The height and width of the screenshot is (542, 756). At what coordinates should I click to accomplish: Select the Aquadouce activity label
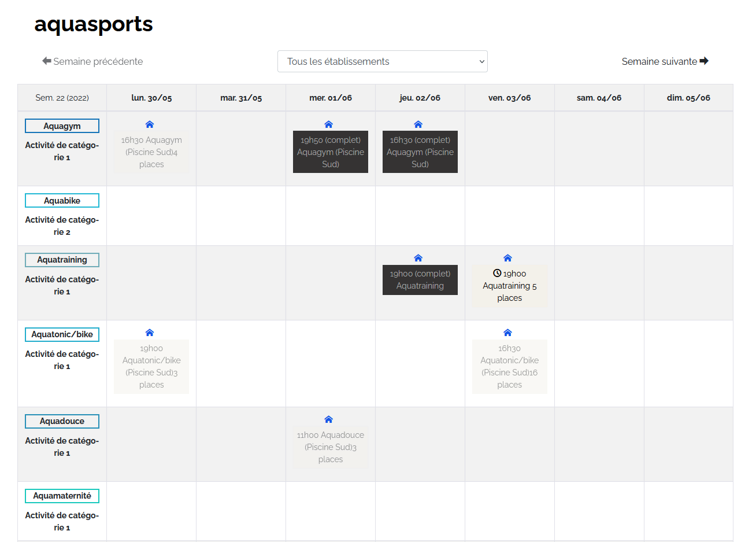(x=62, y=421)
